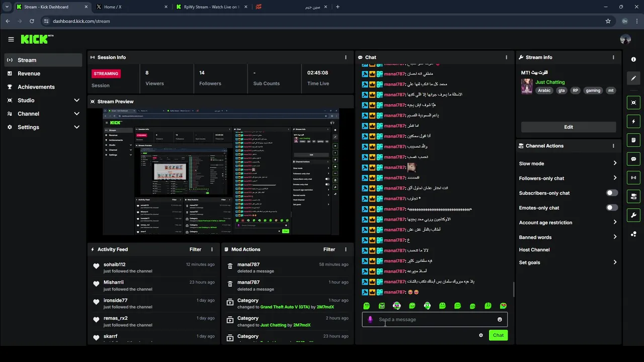Open the emoji picker smiley icon
The image size is (644, 362).
(x=500, y=319)
